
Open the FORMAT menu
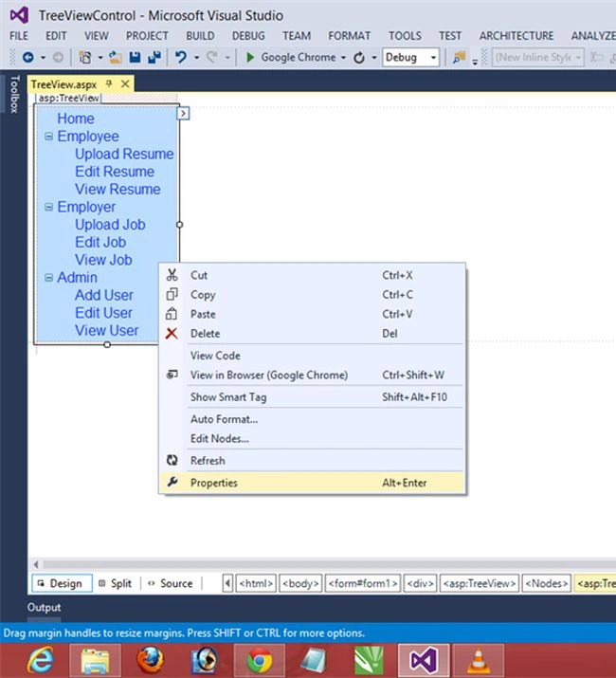pos(349,36)
